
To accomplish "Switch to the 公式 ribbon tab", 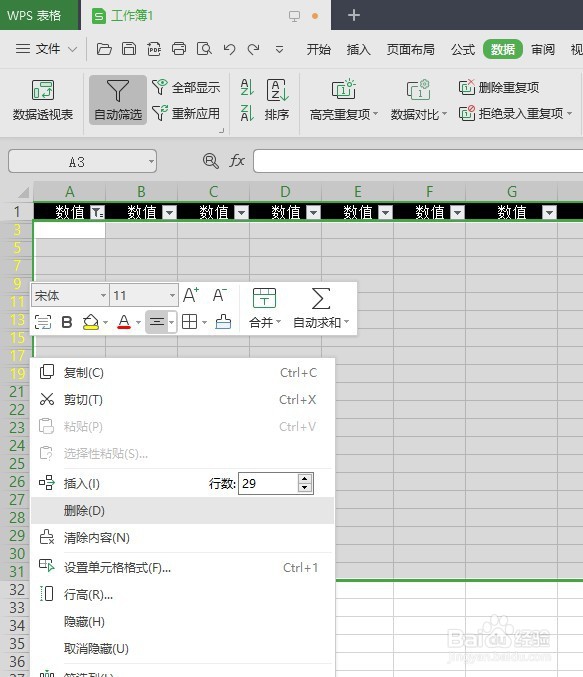I will click(x=463, y=50).
